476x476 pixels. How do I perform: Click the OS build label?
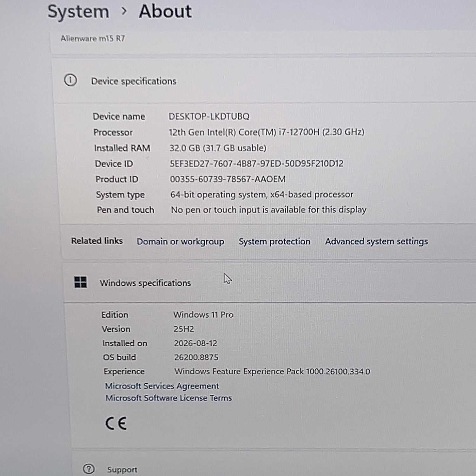coord(119,357)
